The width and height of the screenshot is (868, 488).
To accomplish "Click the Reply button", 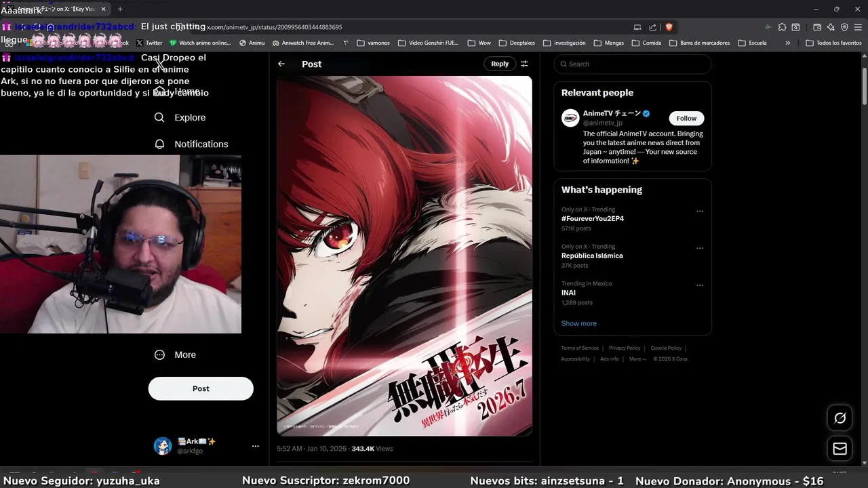I will 500,64.
